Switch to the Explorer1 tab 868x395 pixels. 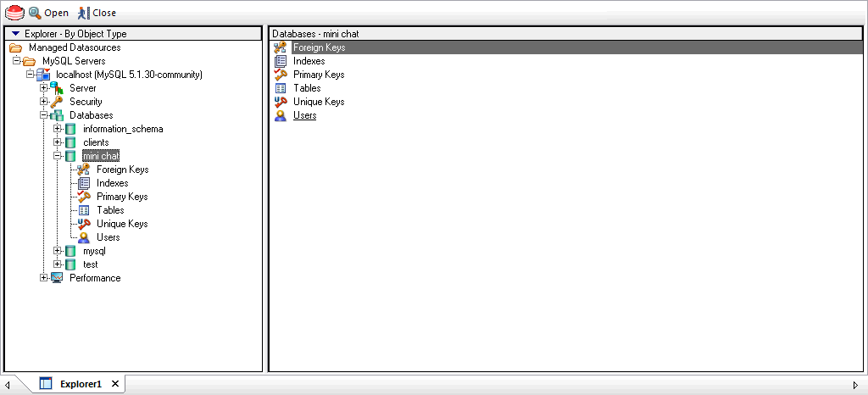point(81,384)
